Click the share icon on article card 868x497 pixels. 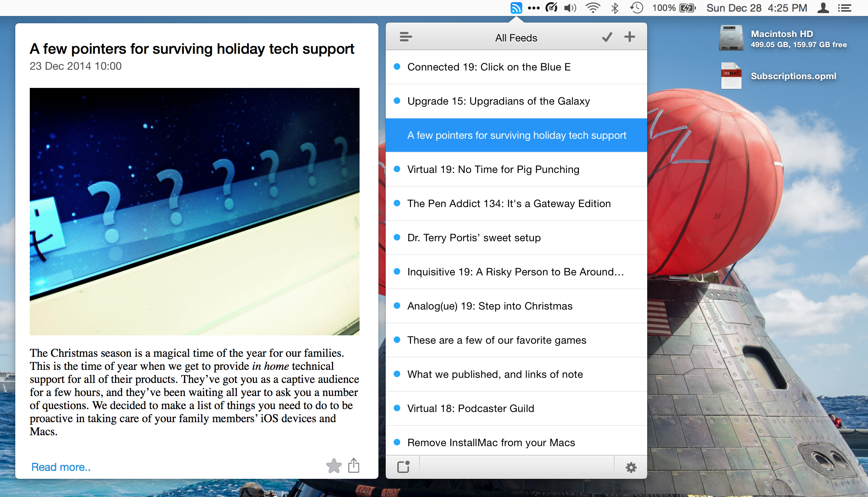coord(353,466)
